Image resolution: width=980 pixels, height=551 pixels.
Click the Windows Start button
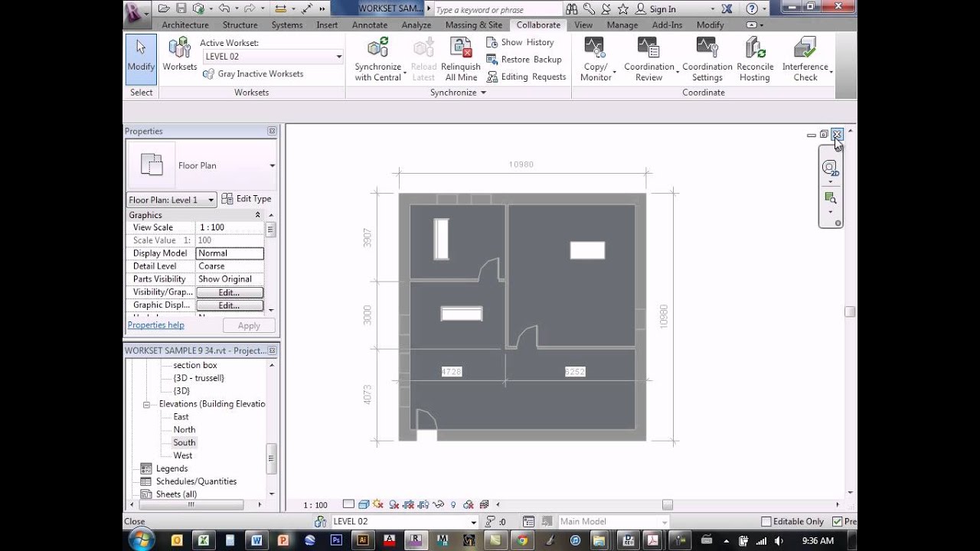click(x=141, y=540)
